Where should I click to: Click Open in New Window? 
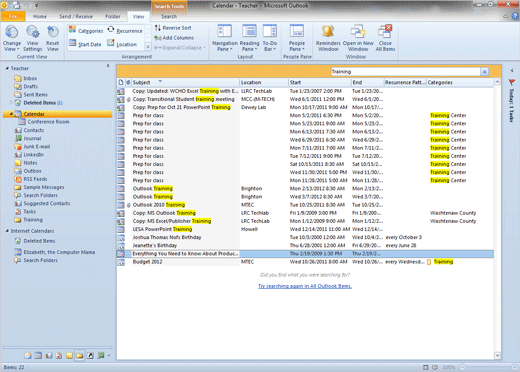pyautogui.click(x=358, y=39)
